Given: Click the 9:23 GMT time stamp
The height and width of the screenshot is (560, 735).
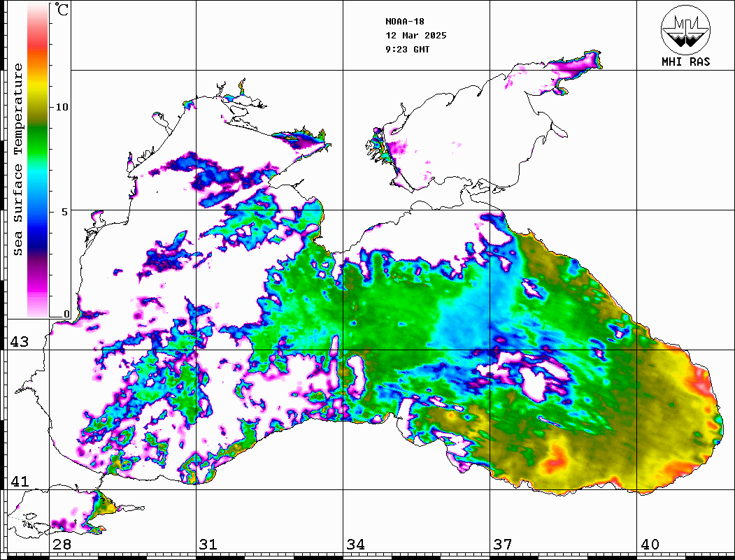Looking at the screenshot, I should coord(407,50).
